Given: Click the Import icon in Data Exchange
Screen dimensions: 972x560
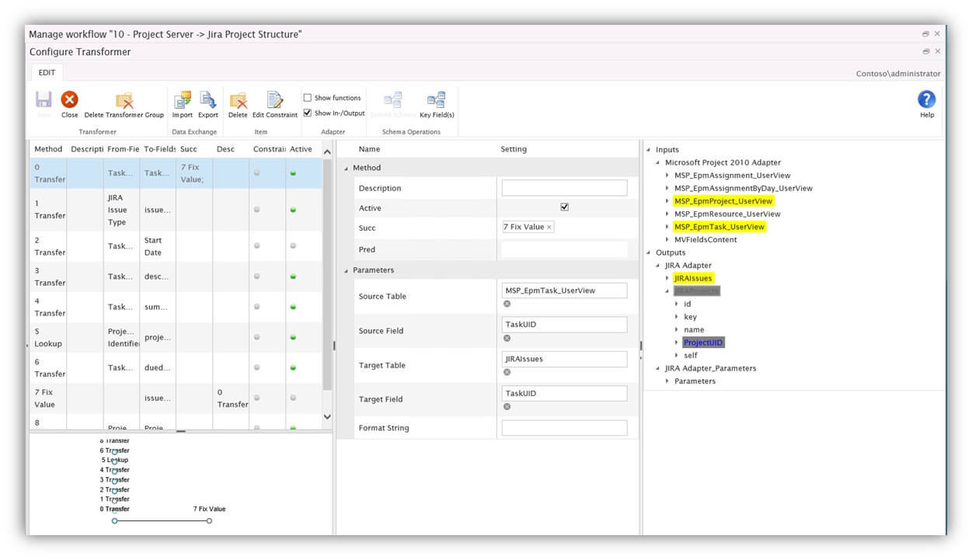Looking at the screenshot, I should coord(183,100).
